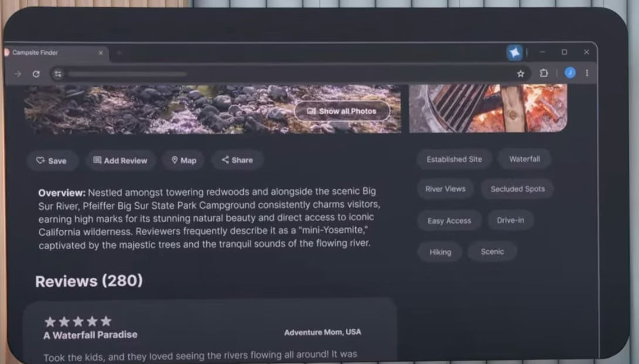Image resolution: width=639 pixels, height=364 pixels.
Task: Open the browser extensions puzzle icon
Action: (x=543, y=73)
